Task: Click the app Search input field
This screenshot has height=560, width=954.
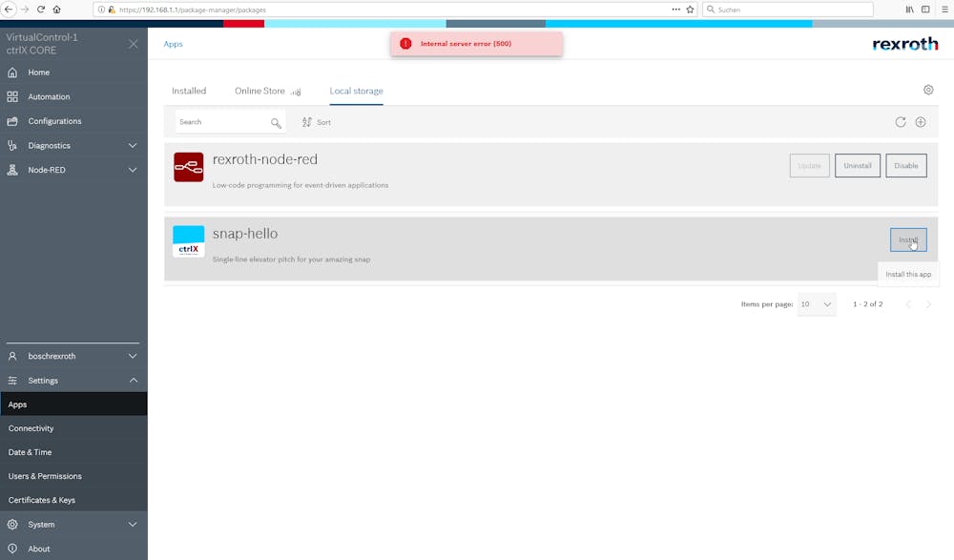Action: pyautogui.click(x=221, y=122)
